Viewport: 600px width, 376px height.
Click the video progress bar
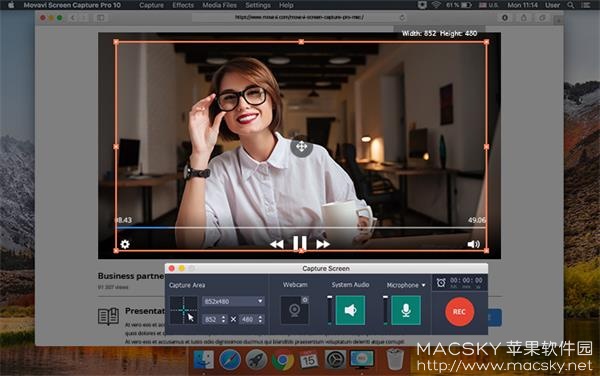pos(301,228)
